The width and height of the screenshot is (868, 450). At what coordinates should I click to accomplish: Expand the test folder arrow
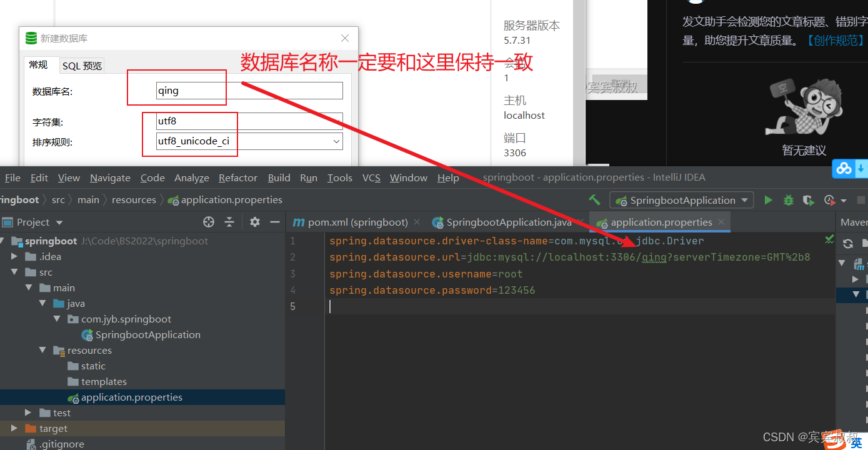click(28, 412)
